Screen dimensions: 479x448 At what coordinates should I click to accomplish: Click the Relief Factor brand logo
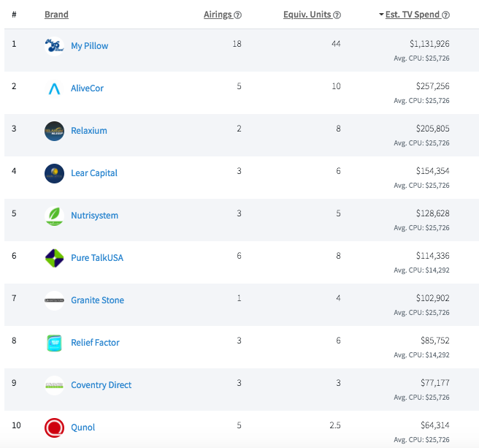coord(54,343)
